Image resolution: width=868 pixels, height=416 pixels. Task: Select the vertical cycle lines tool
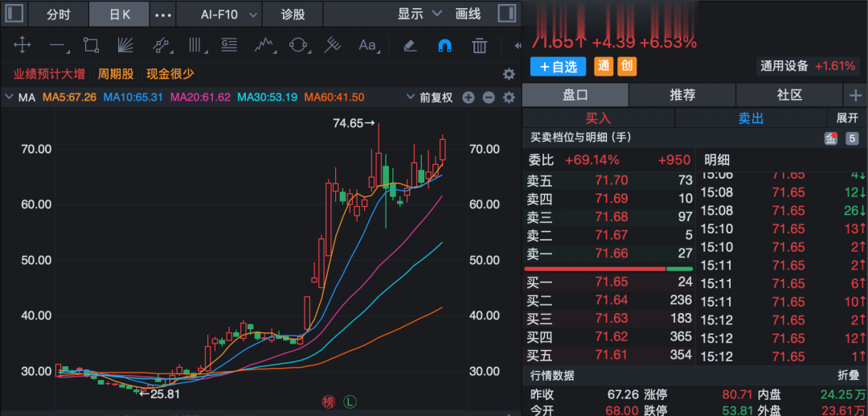pyautogui.click(x=195, y=45)
